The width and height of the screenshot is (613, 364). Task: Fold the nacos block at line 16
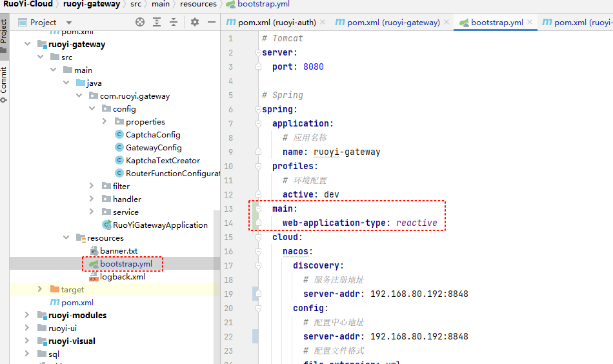pyautogui.click(x=258, y=252)
